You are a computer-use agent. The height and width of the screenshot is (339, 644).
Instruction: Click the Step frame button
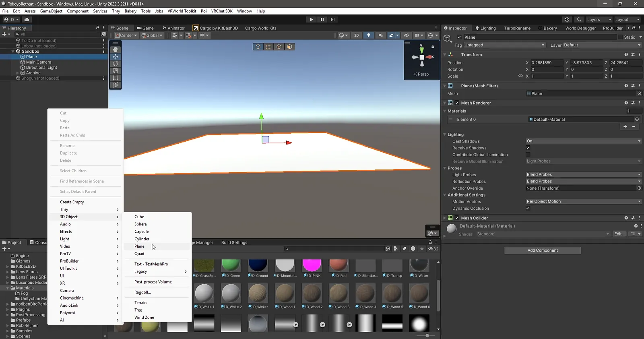(x=332, y=19)
